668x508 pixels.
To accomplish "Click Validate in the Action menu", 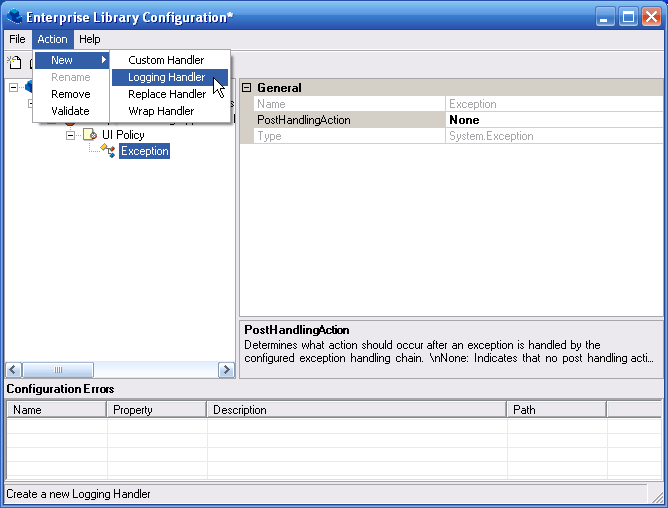I will pos(70,111).
